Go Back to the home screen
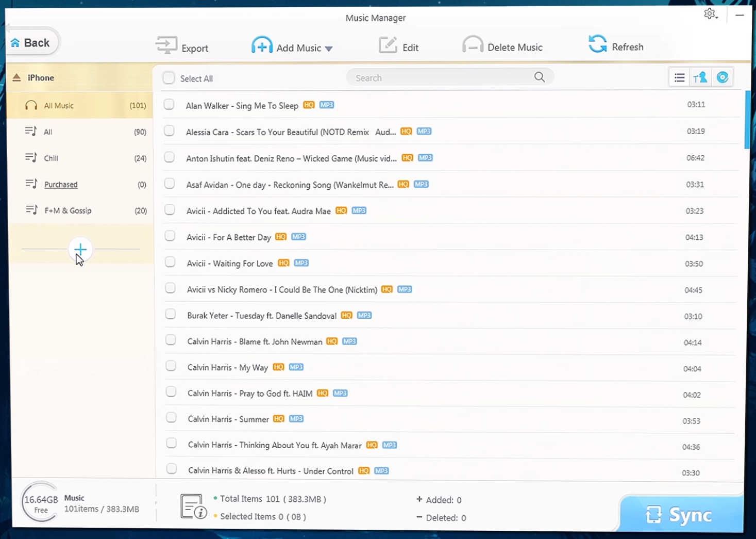Viewport: 756px width, 539px height. point(31,43)
